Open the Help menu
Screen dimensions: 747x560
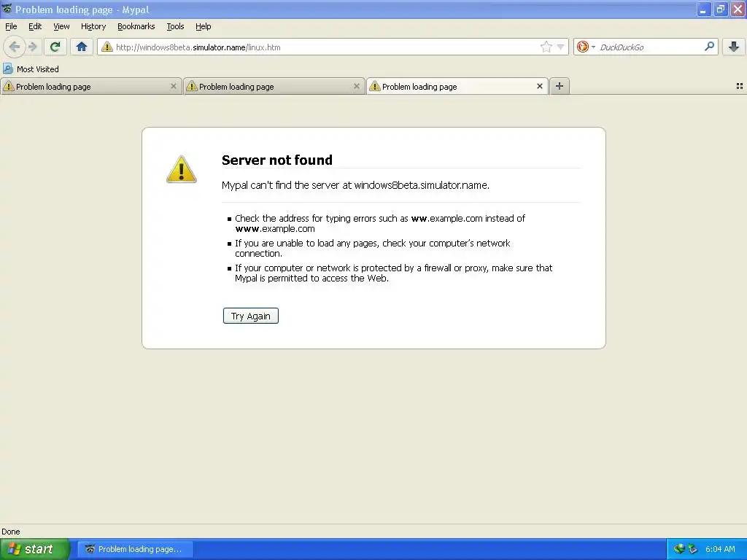coord(203,26)
